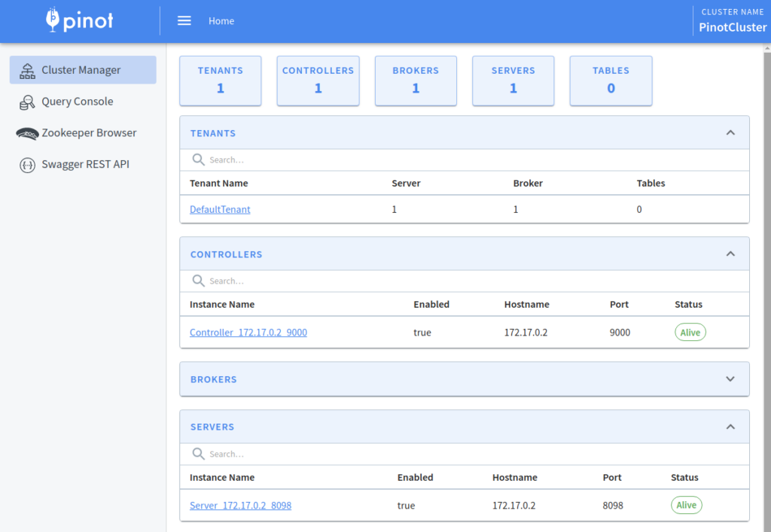The image size is (771, 532).
Task: Select Home in the top navigation
Action: point(221,20)
